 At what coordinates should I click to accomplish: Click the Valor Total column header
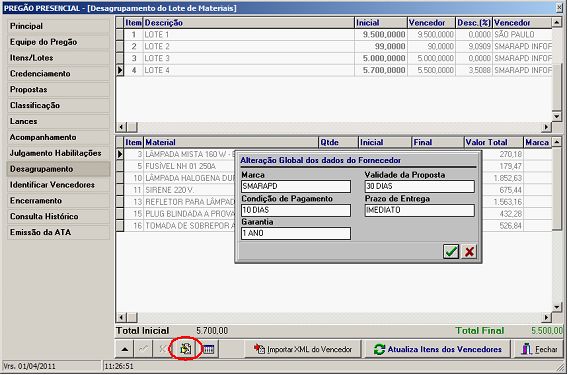pyautogui.click(x=493, y=142)
